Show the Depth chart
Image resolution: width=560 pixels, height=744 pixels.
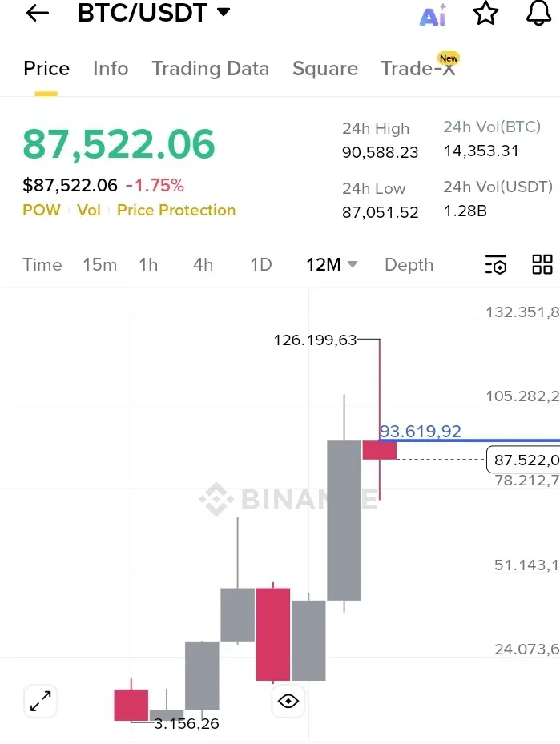pyautogui.click(x=409, y=265)
